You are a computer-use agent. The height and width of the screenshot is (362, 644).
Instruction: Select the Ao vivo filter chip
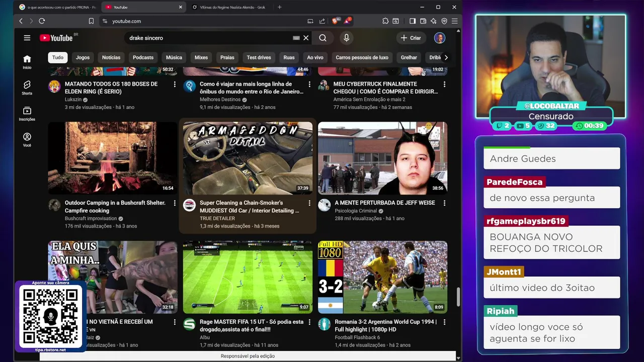(x=315, y=57)
